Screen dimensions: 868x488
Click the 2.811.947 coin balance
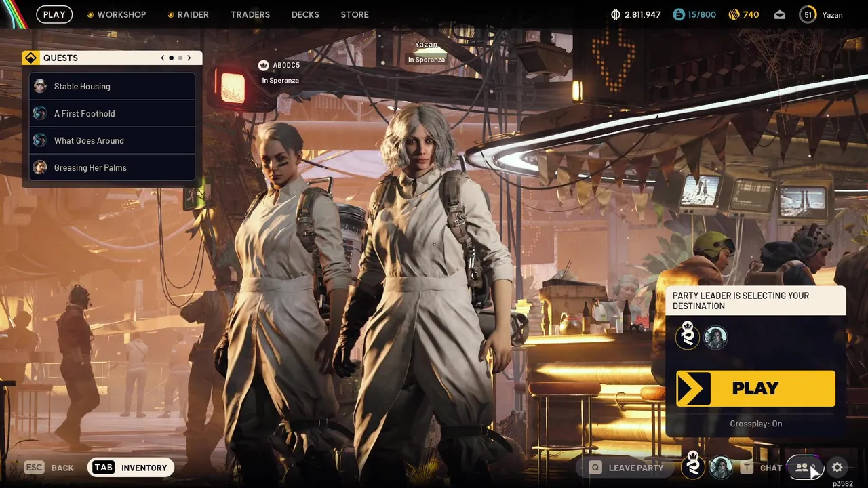pos(643,14)
